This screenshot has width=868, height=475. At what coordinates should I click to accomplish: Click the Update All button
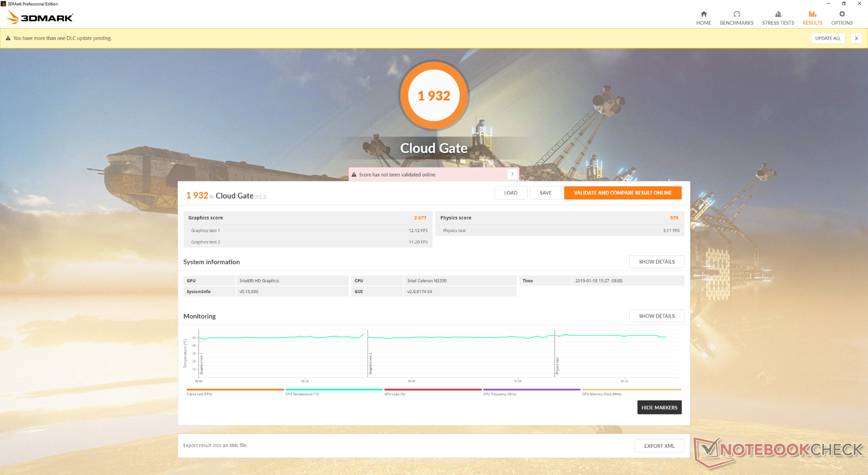[828, 38]
